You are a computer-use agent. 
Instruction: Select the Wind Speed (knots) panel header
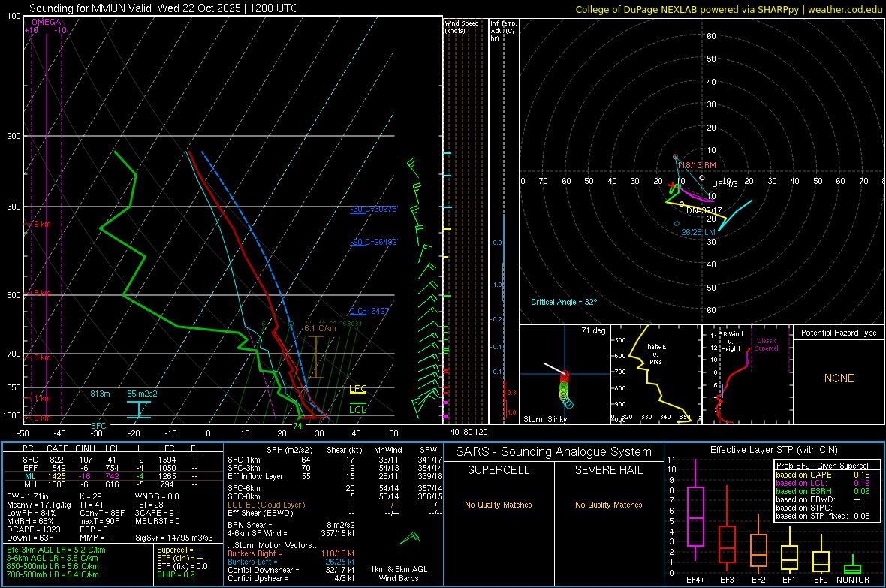coord(462,26)
